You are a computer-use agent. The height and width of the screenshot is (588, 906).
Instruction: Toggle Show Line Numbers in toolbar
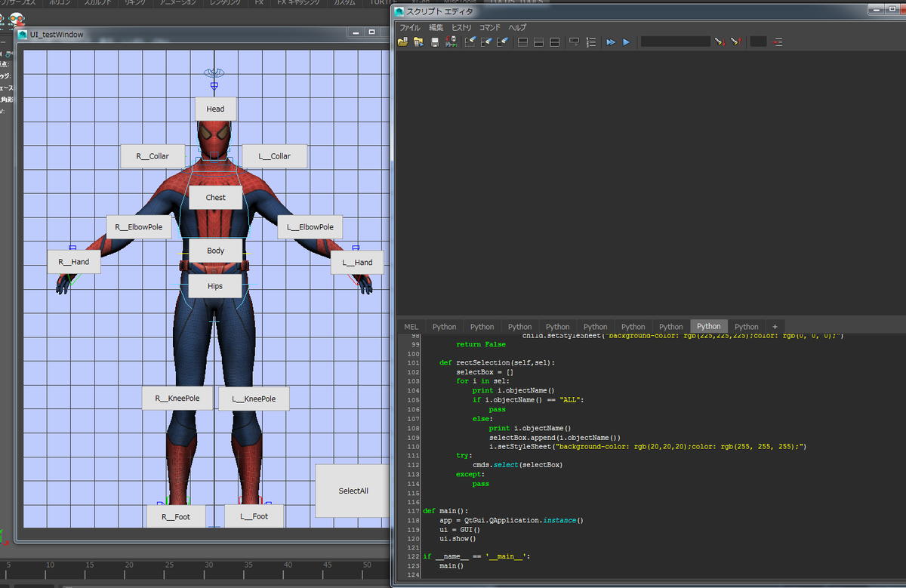(x=591, y=42)
